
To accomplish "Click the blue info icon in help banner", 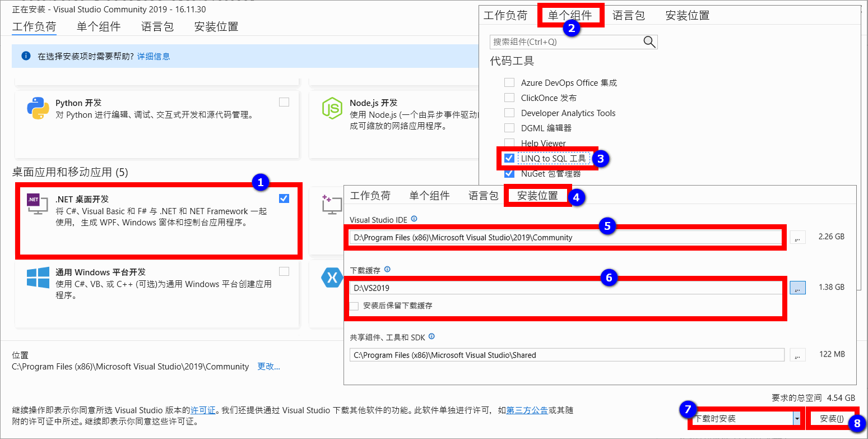I will click(25, 56).
